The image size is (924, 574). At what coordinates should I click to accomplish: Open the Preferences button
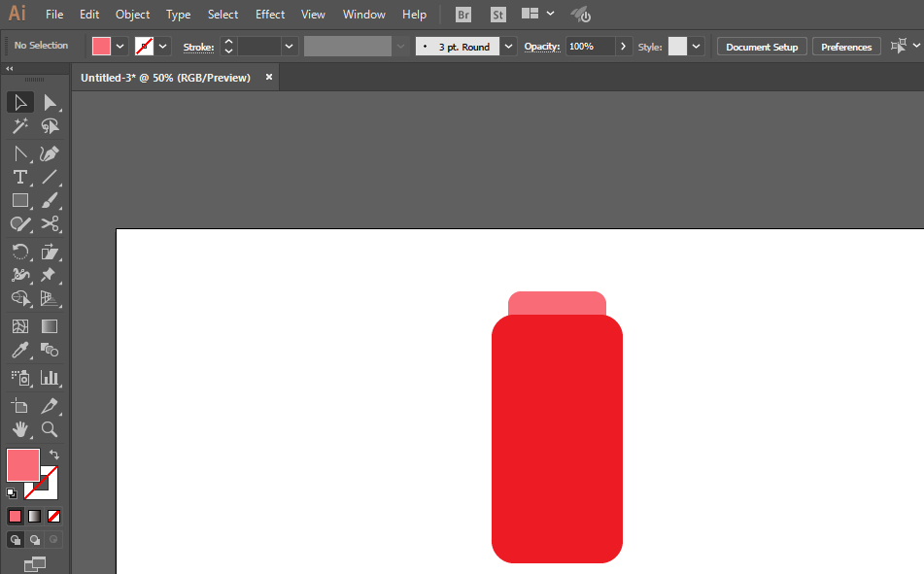click(x=845, y=47)
